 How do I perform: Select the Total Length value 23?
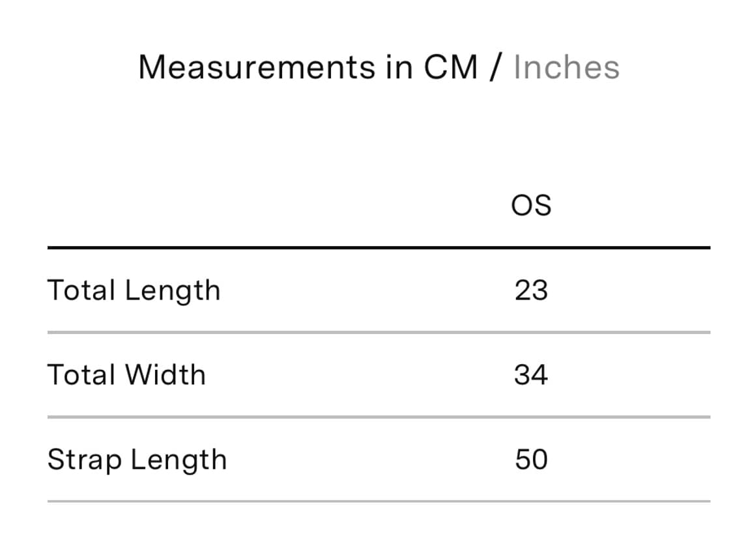531,290
